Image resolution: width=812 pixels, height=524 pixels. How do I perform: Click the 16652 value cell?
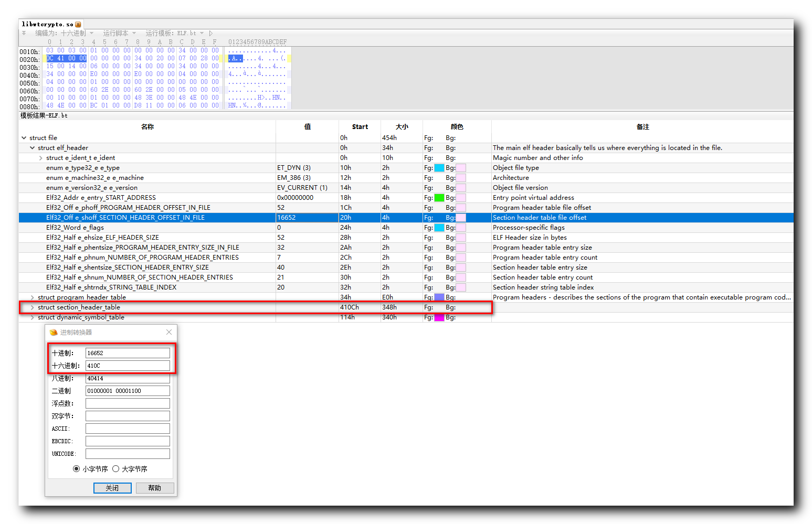pos(307,218)
